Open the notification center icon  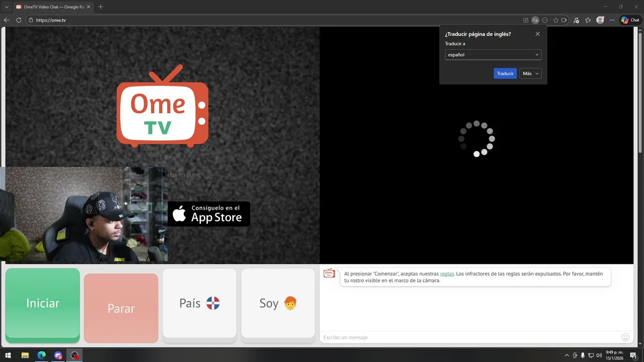(633, 355)
